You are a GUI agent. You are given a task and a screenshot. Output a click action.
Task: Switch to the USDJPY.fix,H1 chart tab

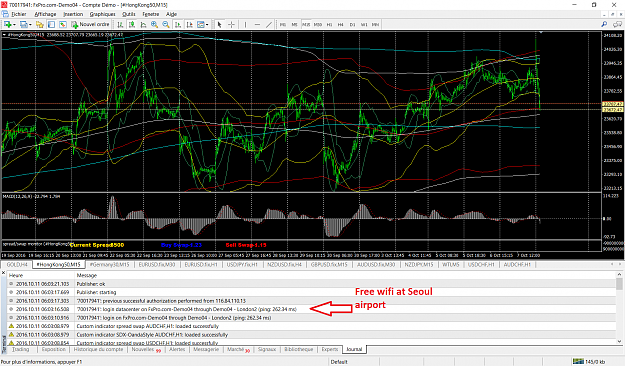[242, 265]
